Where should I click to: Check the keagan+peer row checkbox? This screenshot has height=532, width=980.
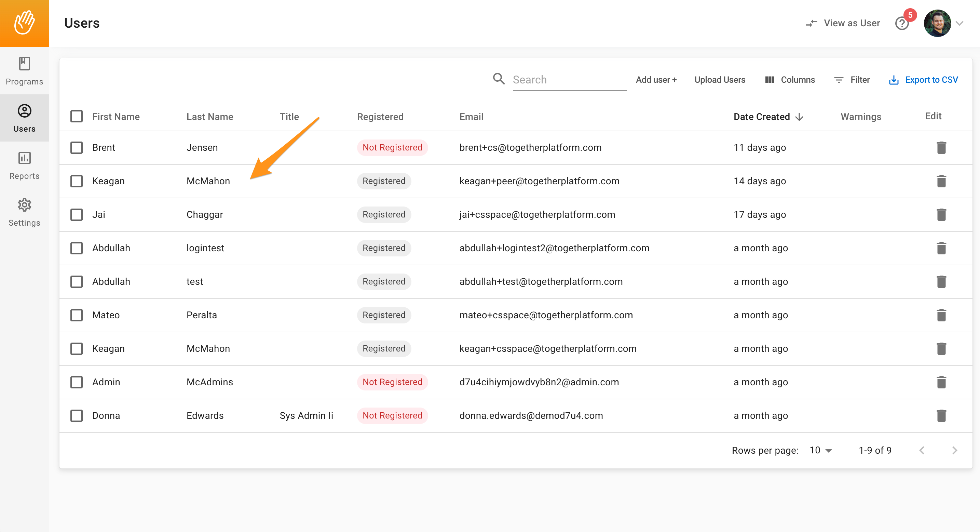pyautogui.click(x=77, y=181)
